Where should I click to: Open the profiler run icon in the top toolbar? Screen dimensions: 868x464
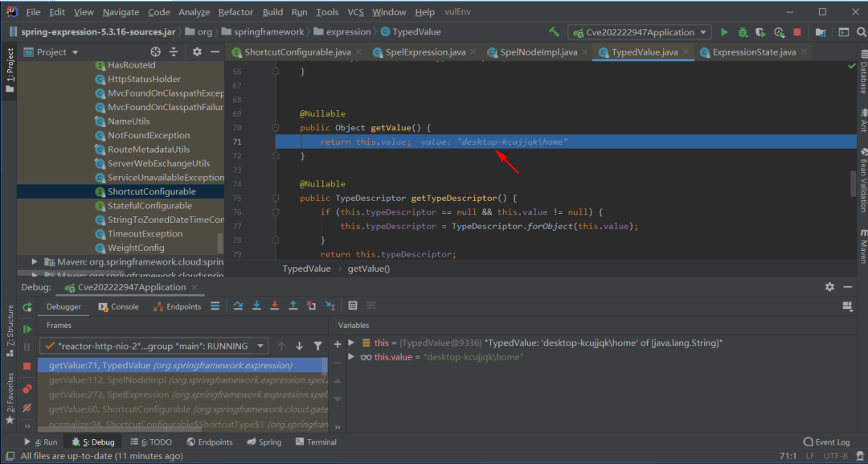(x=779, y=32)
